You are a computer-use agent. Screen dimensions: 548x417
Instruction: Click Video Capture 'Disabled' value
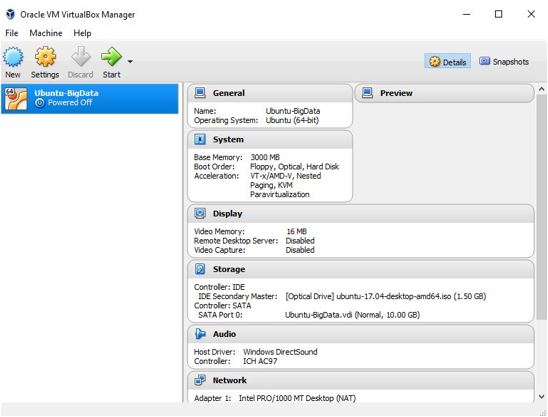tap(300, 250)
